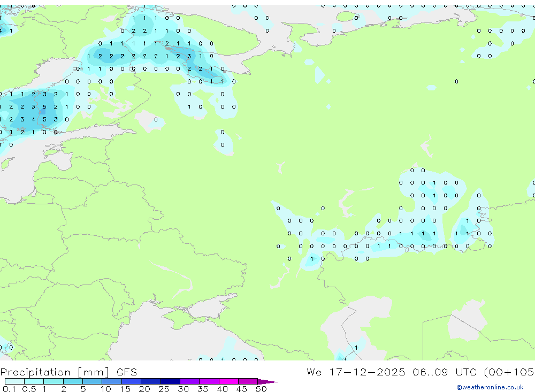Pick the 15–20 mm legend color swatch

[132, 381]
